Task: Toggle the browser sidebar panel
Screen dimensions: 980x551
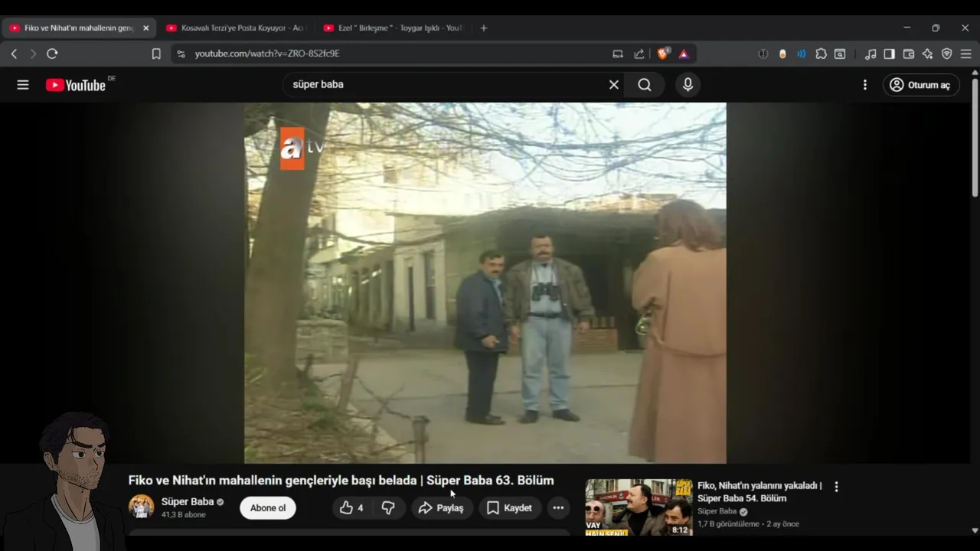Action: pos(889,54)
